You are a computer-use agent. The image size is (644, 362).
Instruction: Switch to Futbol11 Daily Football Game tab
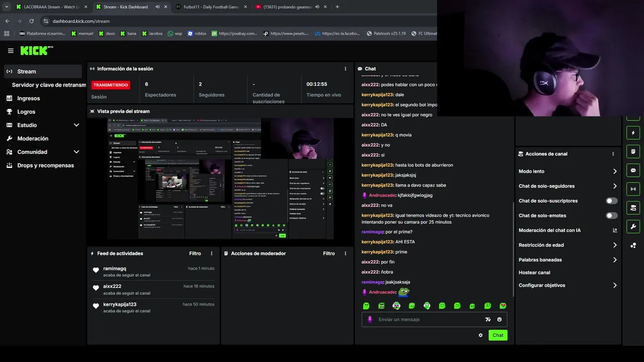tap(210, 7)
